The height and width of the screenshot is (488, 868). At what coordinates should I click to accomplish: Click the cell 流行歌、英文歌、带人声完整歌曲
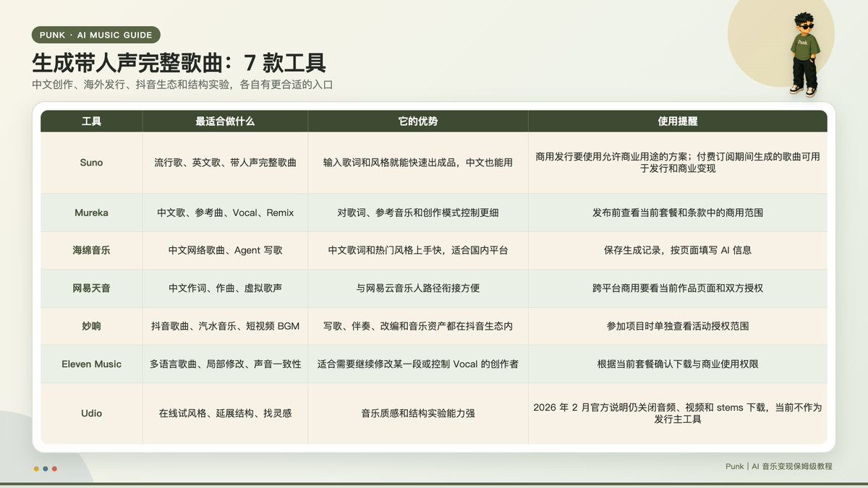point(225,163)
